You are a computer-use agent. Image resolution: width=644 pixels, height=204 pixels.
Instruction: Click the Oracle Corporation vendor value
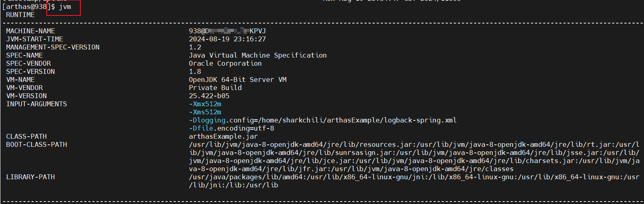[x=225, y=64]
